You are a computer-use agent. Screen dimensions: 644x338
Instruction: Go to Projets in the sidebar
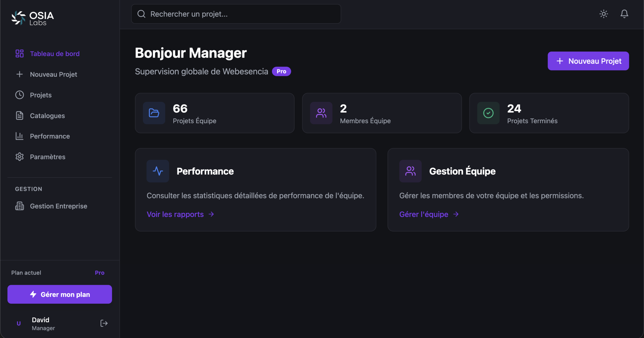(41, 95)
